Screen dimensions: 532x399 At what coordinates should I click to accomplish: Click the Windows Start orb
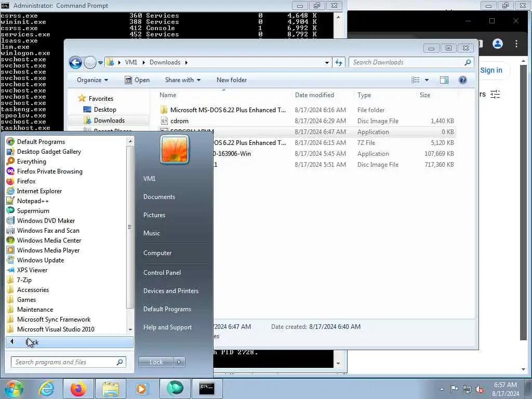(x=13, y=389)
